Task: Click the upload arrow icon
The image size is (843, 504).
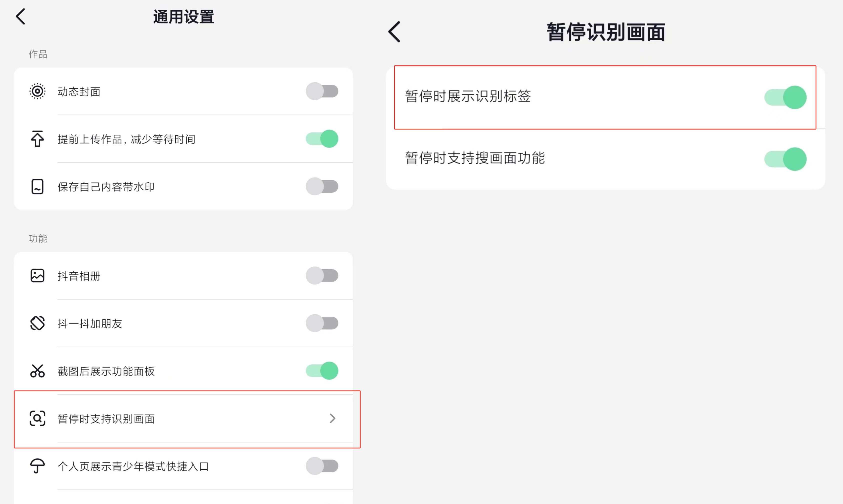Action: click(37, 139)
